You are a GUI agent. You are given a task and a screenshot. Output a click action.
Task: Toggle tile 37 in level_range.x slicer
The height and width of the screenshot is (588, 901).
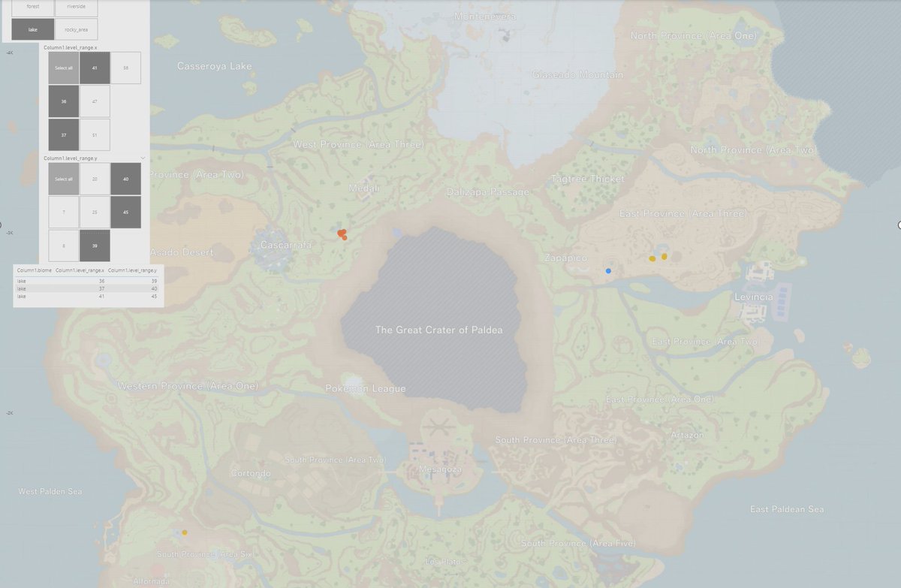pyautogui.click(x=64, y=134)
